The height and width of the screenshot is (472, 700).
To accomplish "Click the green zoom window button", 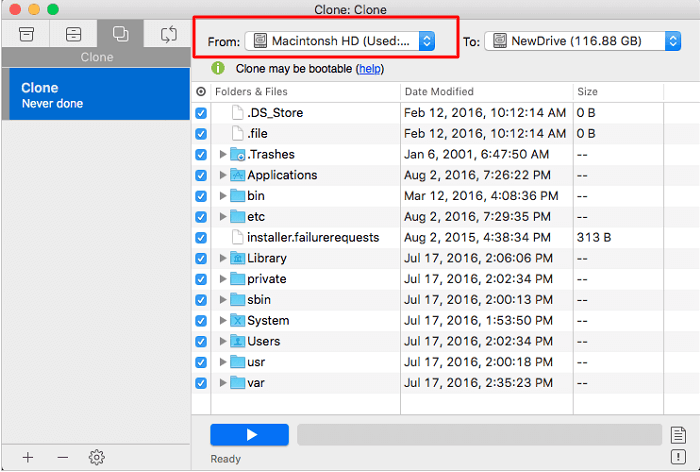I will click(53, 9).
